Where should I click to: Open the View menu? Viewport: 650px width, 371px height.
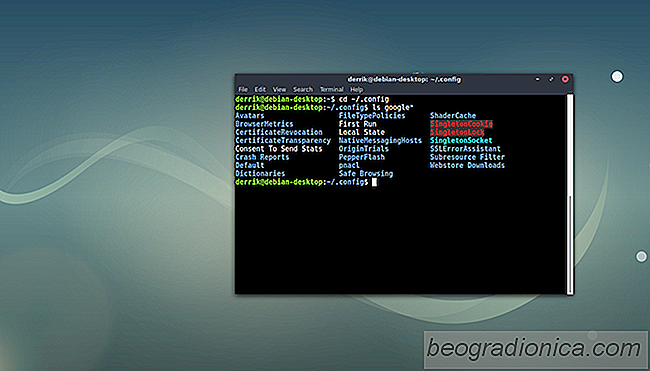point(279,89)
